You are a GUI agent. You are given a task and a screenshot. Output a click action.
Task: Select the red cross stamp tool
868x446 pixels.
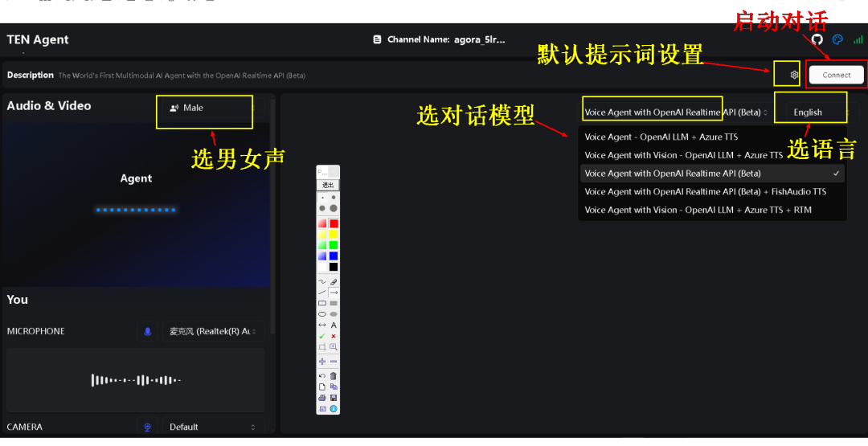pyautogui.click(x=334, y=336)
